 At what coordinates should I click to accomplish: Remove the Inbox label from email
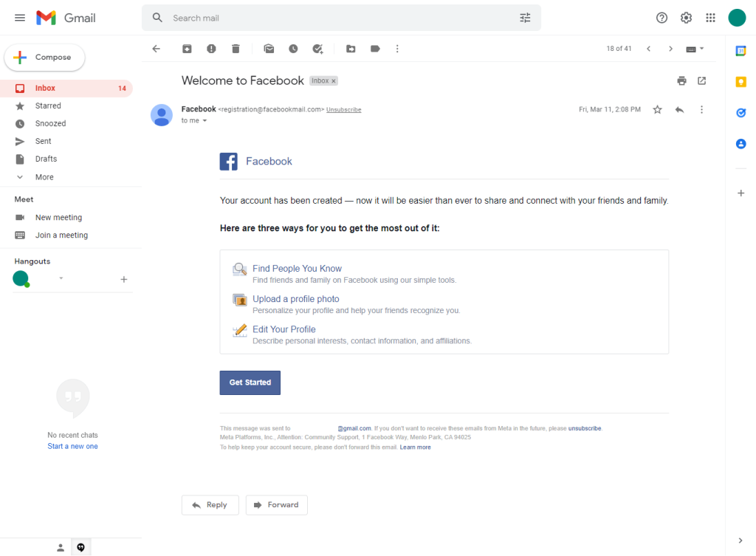[334, 81]
